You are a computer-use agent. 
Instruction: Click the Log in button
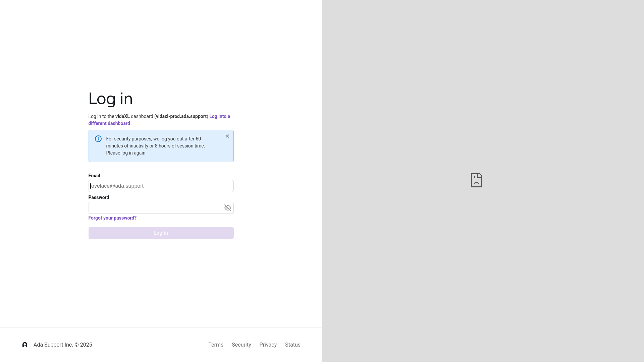point(161,233)
